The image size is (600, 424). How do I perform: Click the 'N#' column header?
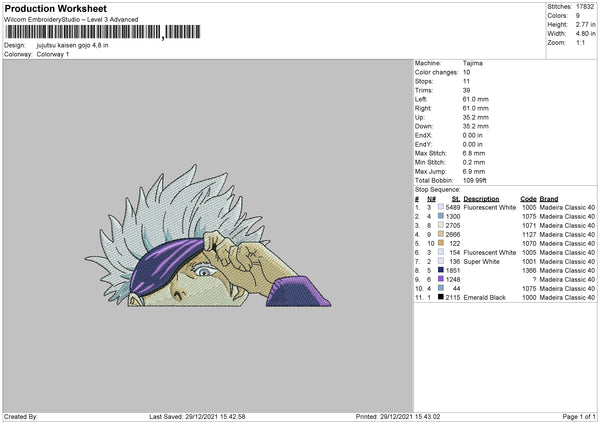pyautogui.click(x=431, y=199)
